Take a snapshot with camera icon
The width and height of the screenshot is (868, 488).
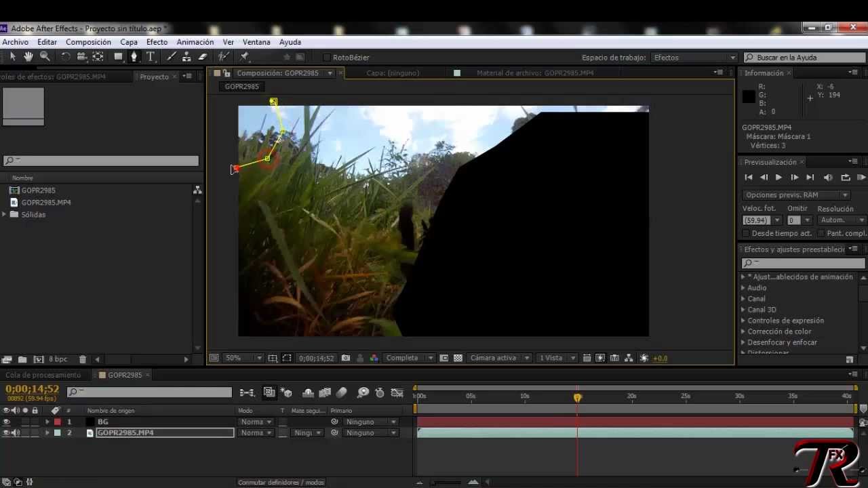click(x=346, y=358)
